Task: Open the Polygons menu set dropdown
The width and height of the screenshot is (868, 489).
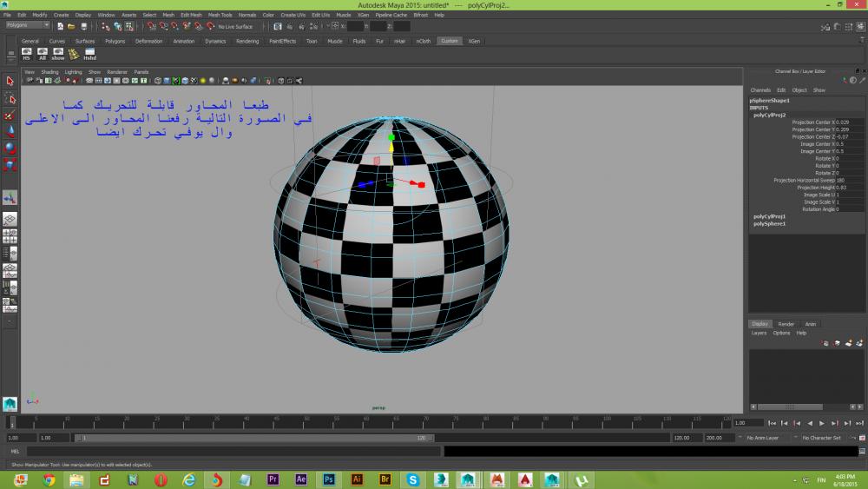Action: (28, 25)
